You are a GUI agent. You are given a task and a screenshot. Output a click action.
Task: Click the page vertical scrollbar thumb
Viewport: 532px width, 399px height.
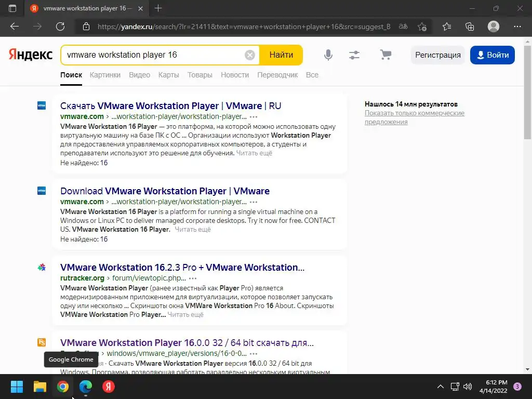point(527,92)
